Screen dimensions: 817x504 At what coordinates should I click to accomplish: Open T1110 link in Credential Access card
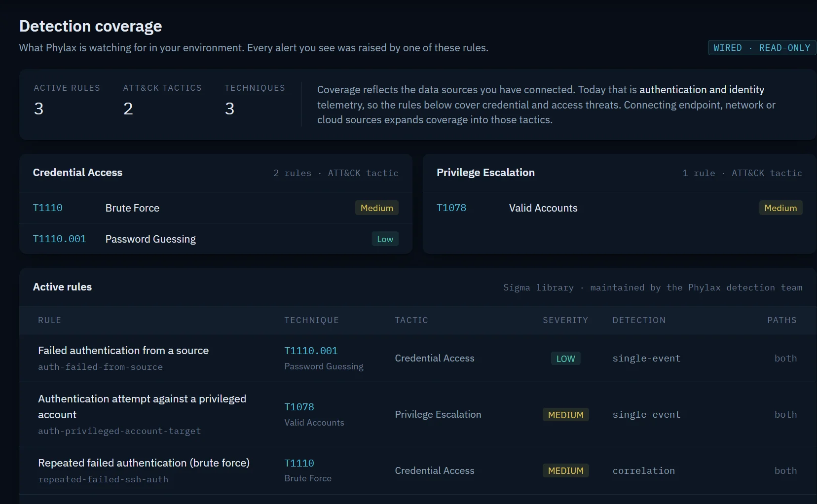point(48,208)
